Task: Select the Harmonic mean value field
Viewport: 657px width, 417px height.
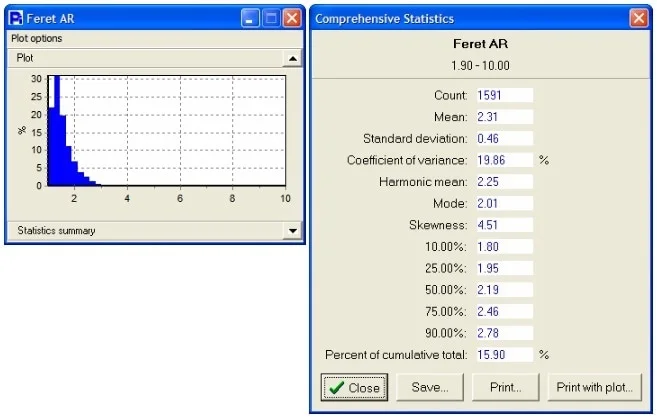Action: [x=503, y=181]
